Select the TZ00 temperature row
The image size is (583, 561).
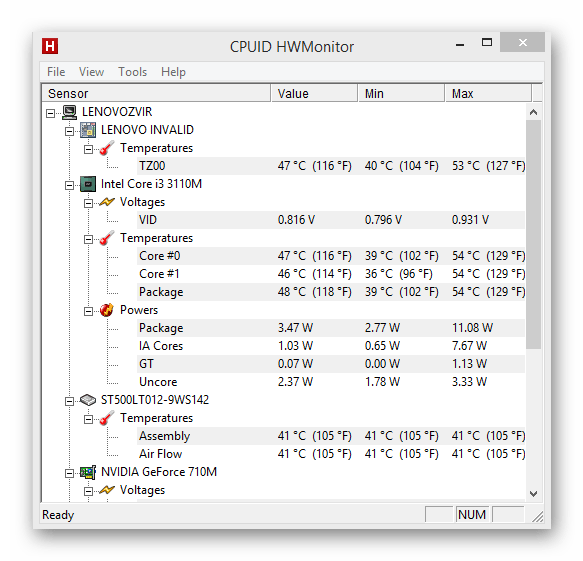click(331, 166)
